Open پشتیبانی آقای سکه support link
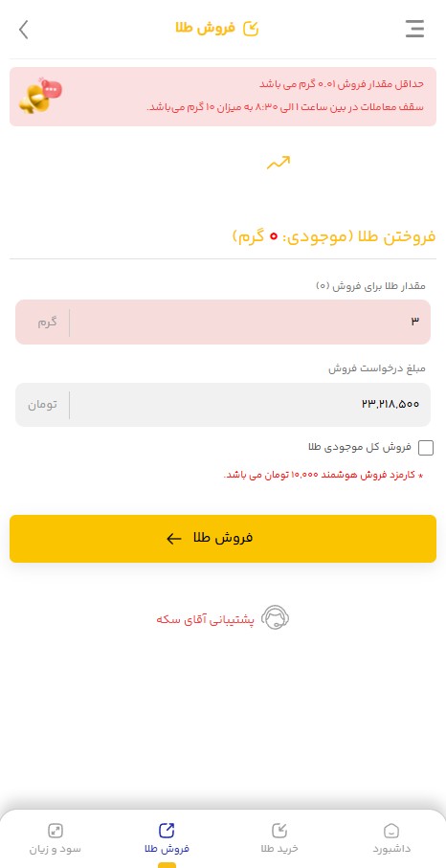This screenshot has height=868, width=446. tap(205, 619)
